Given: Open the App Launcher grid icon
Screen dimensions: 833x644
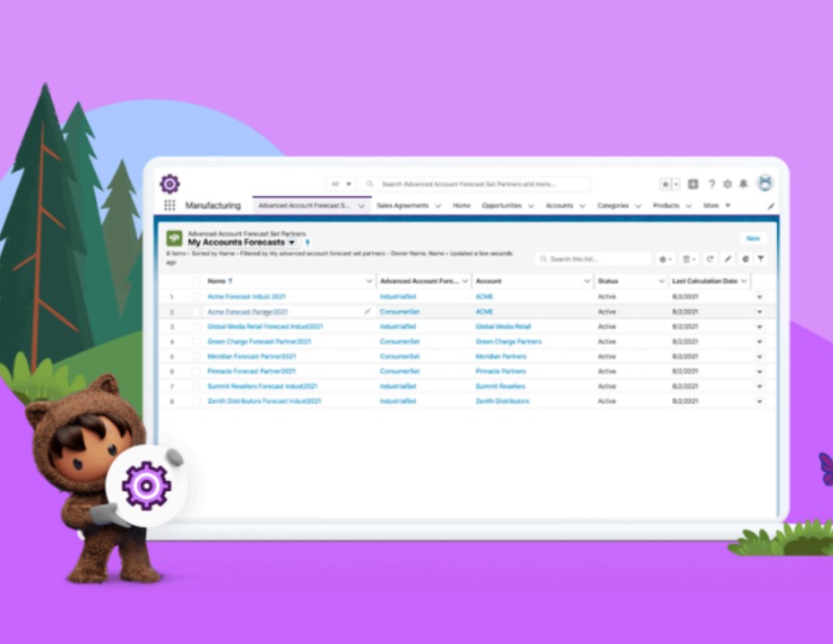Looking at the screenshot, I should tap(170, 205).
